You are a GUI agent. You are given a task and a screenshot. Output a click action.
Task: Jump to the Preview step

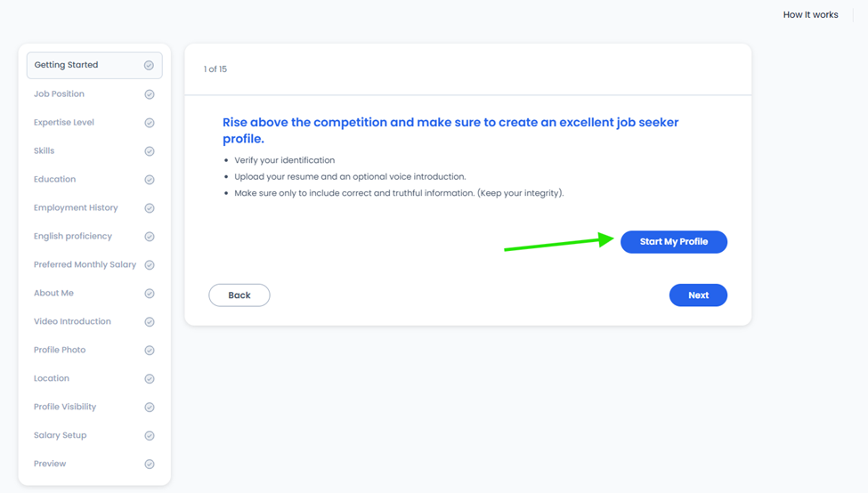point(94,464)
